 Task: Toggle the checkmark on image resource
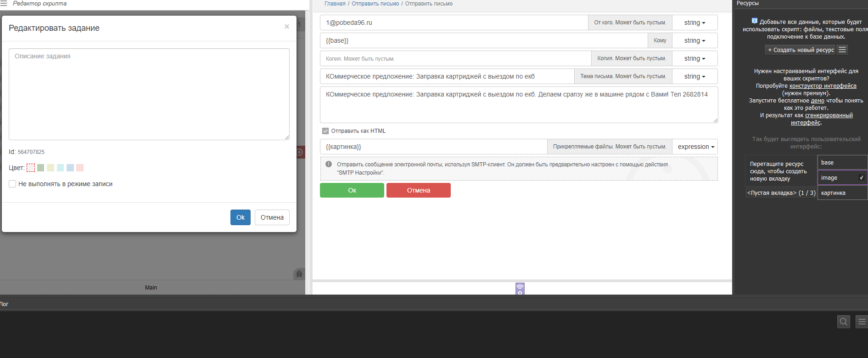pyautogui.click(x=861, y=178)
